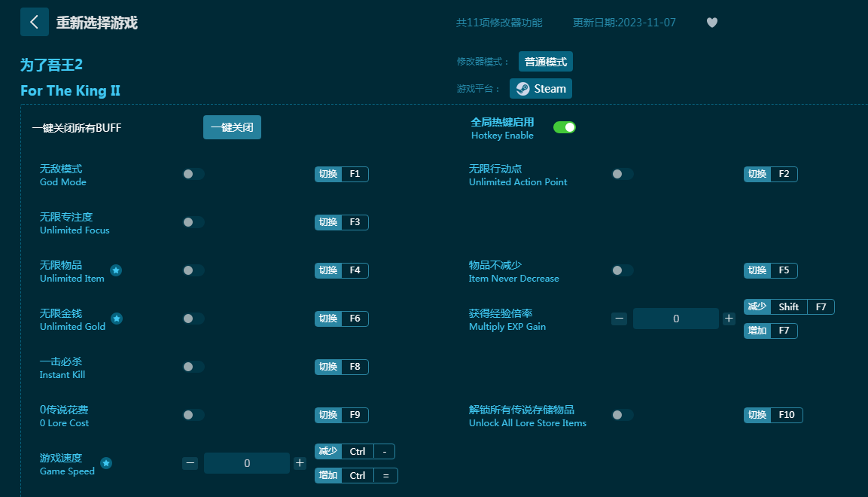868x497 pixels.
Task: Click the 全局热键启用 label
Action: click(x=502, y=122)
